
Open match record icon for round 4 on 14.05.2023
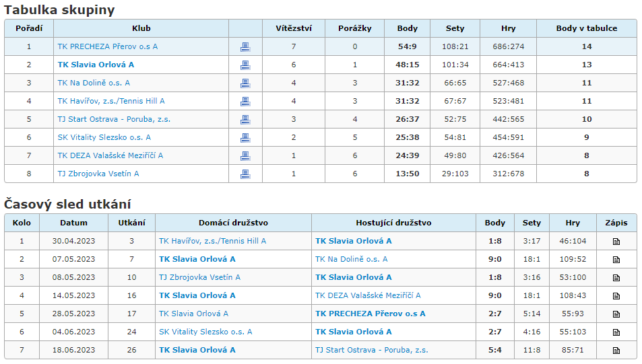pos(616,296)
